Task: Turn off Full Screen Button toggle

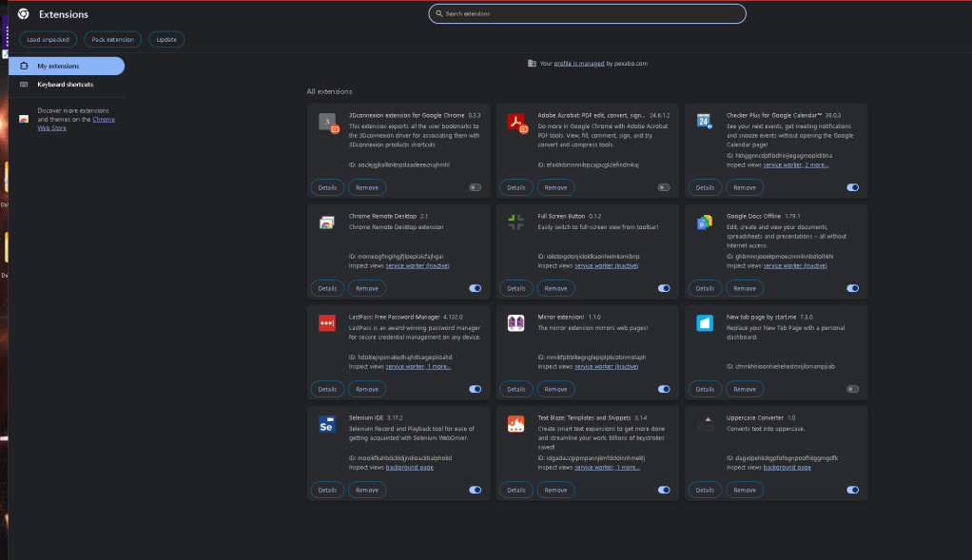Action: pyautogui.click(x=664, y=288)
